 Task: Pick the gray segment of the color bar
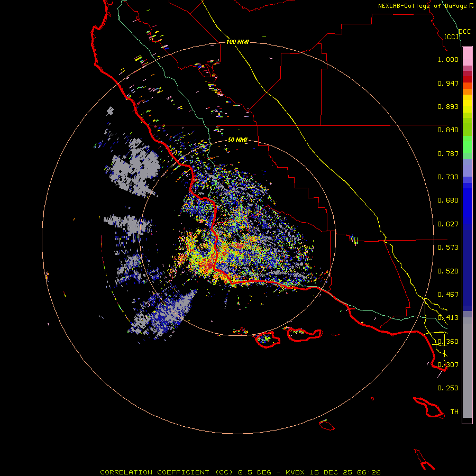[x=467, y=368]
